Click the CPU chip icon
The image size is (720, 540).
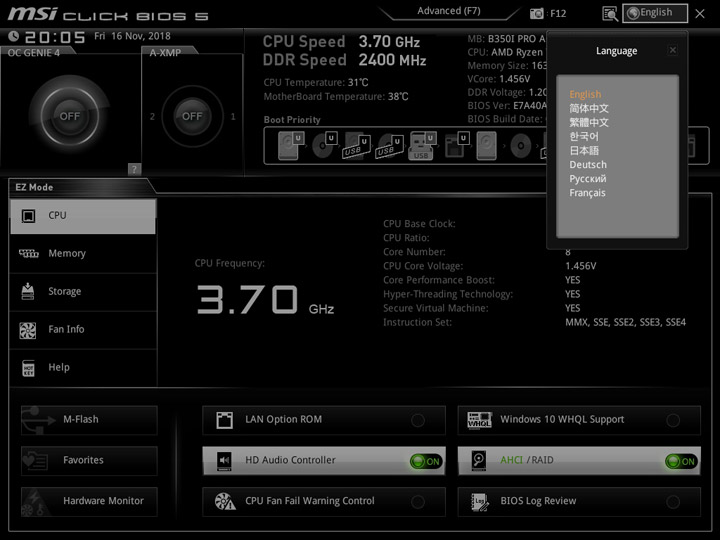pos(28,216)
